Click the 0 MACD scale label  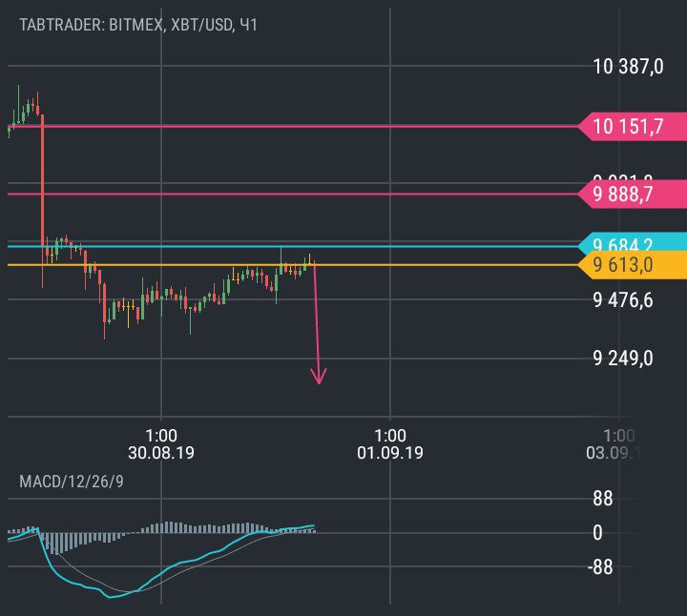[x=597, y=533]
